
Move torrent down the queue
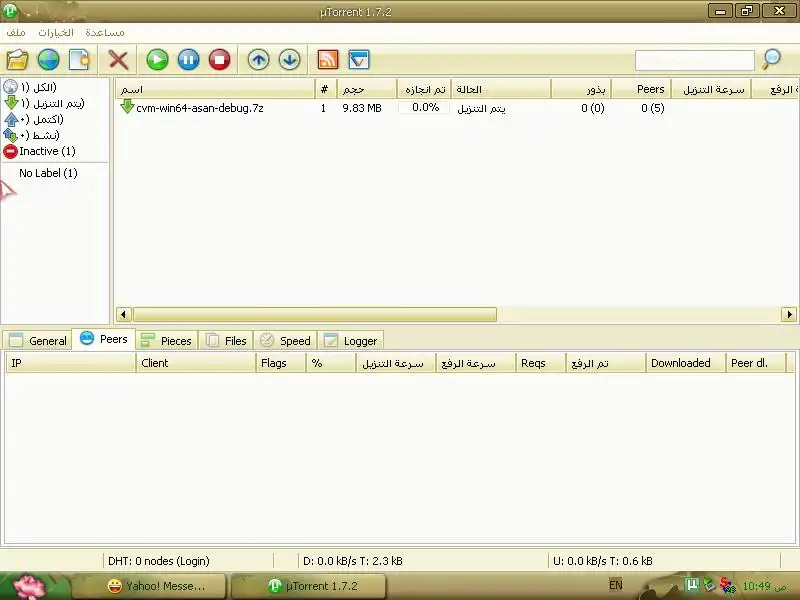(x=289, y=60)
